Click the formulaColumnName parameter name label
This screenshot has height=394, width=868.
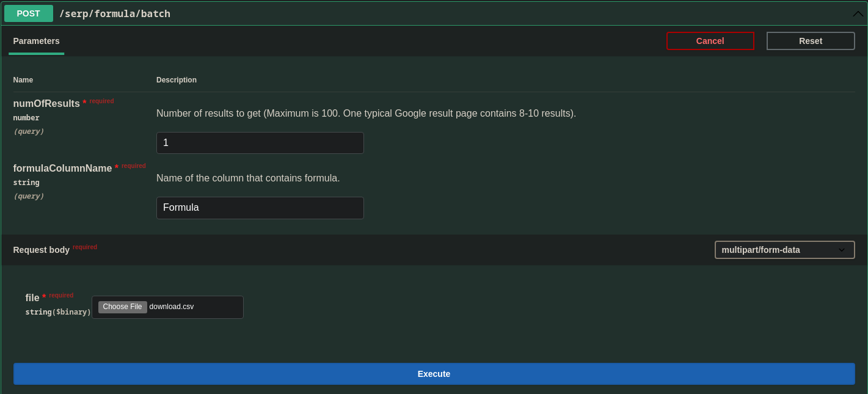(x=62, y=169)
